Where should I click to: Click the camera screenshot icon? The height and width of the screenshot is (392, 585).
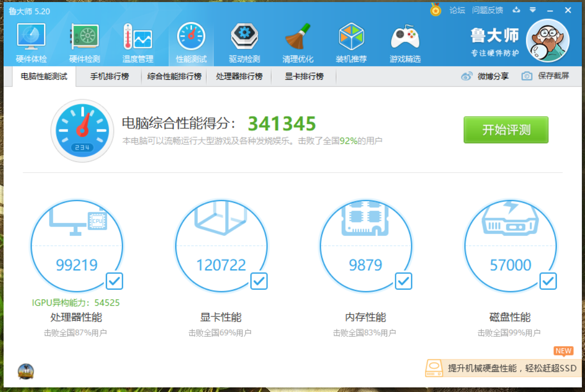(x=526, y=76)
